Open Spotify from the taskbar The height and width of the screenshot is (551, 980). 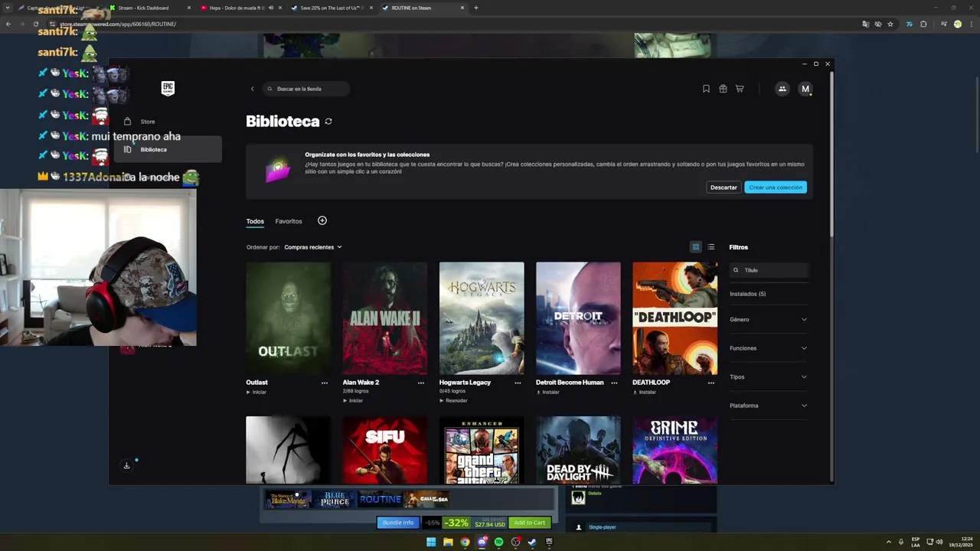tap(498, 542)
